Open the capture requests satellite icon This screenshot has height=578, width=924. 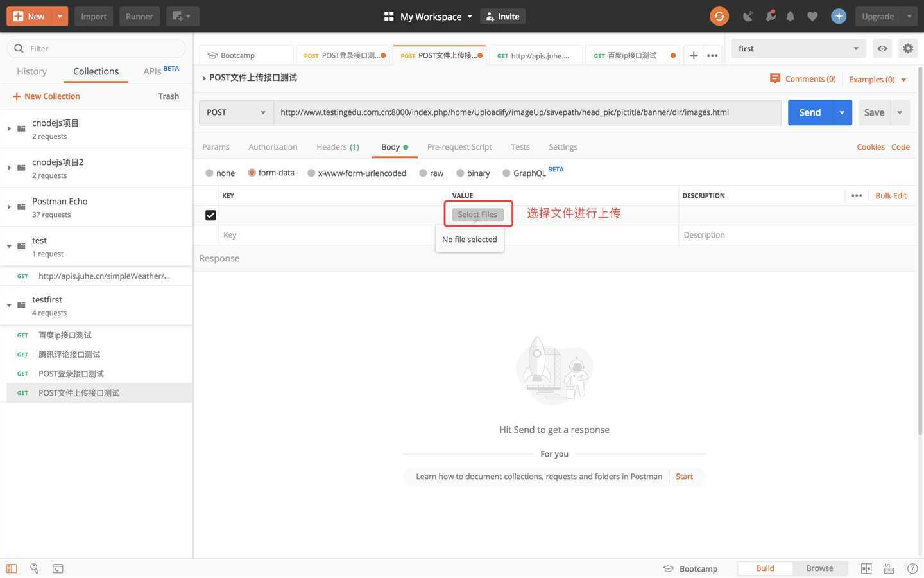(x=748, y=16)
